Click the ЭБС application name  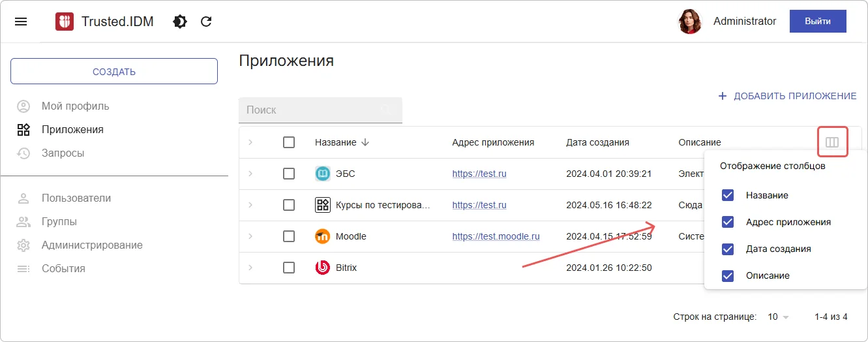coord(345,174)
